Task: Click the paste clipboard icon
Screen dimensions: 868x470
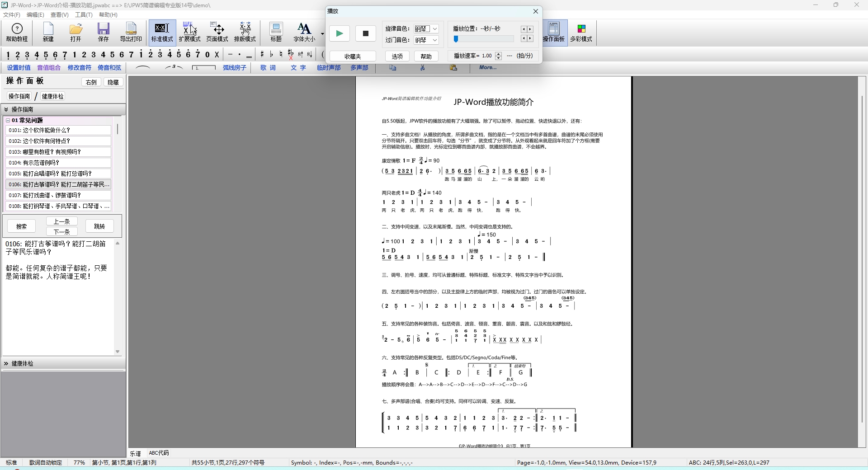Action: pyautogui.click(x=453, y=68)
